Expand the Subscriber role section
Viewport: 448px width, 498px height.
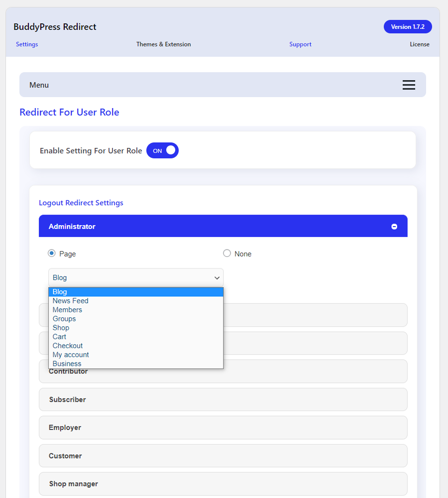[x=223, y=399]
